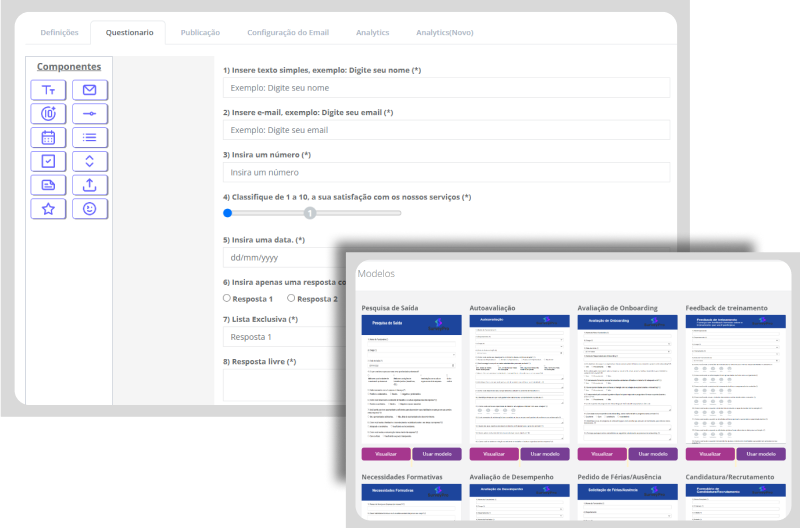800x528 pixels.
Task: Add the checkbox component
Action: [x=48, y=161]
